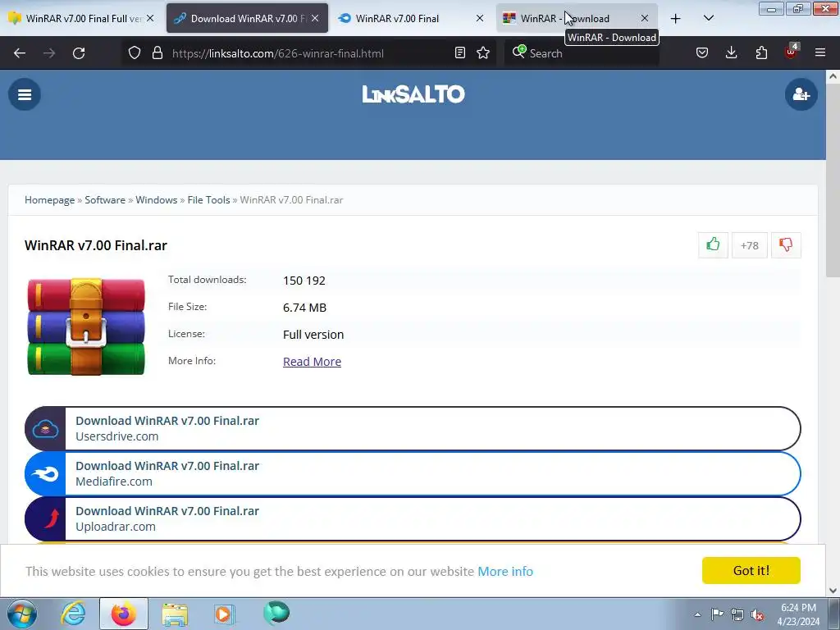Go to Homepage breadcrumb

pos(50,200)
